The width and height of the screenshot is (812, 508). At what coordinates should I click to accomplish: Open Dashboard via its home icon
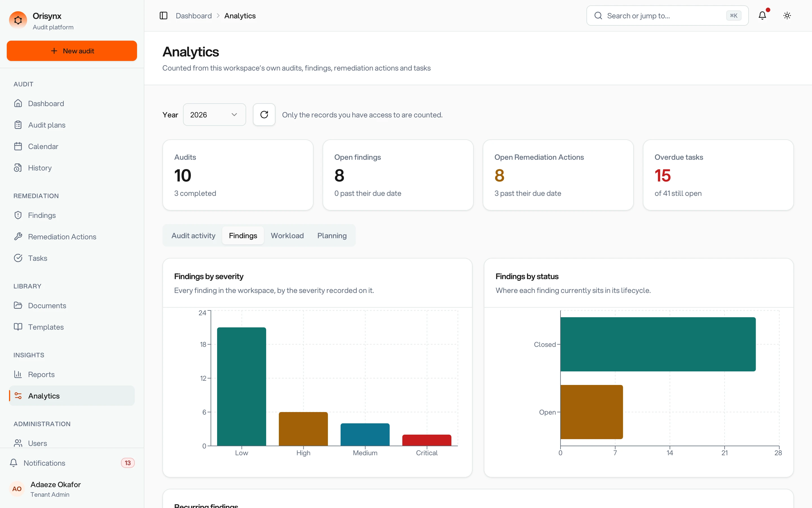(x=18, y=103)
